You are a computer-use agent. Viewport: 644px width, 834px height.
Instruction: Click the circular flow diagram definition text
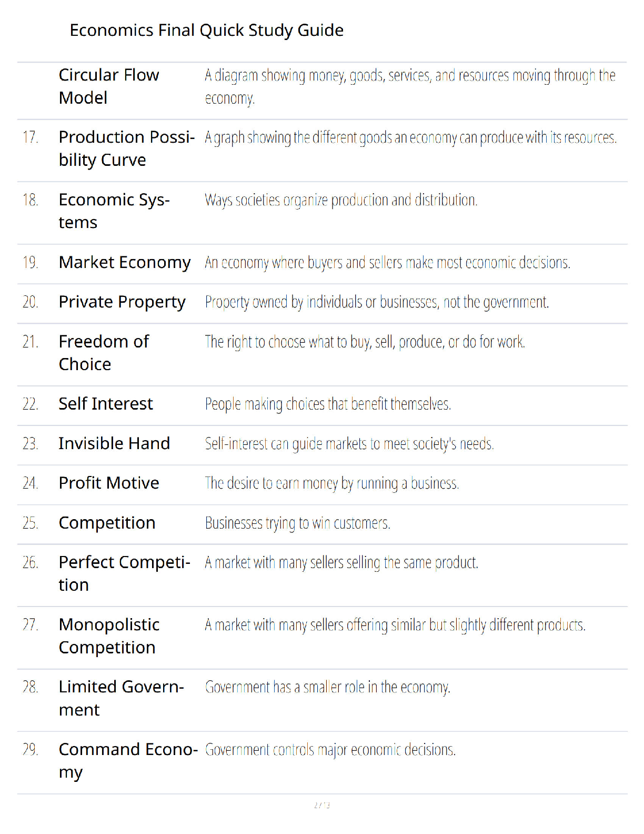point(410,87)
